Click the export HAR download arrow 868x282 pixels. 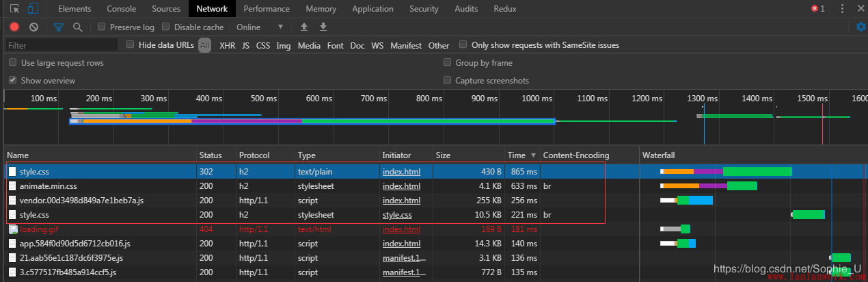pyautogui.click(x=323, y=27)
